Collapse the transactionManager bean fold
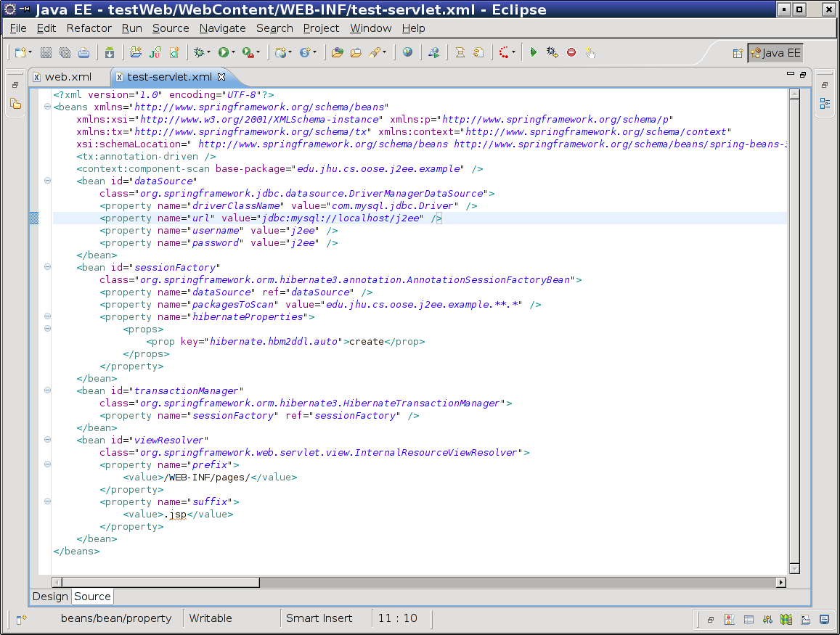The width and height of the screenshot is (840, 635). pyautogui.click(x=47, y=390)
